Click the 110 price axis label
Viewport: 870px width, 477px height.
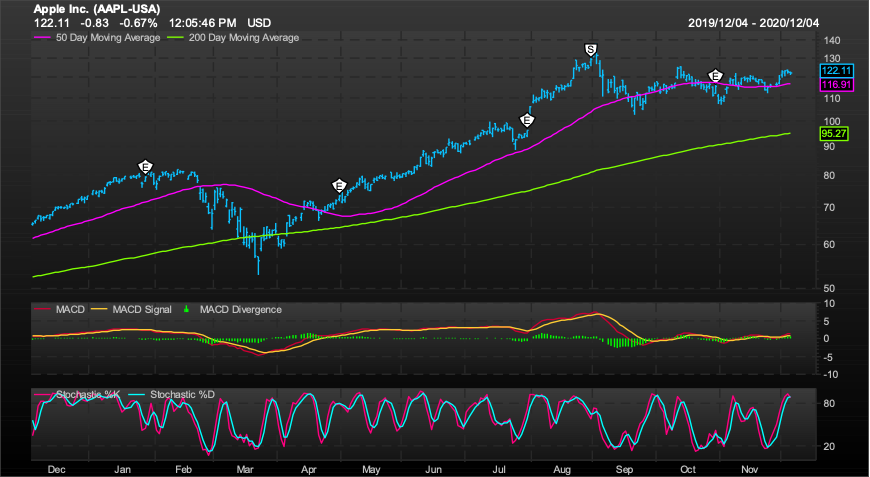(832, 99)
